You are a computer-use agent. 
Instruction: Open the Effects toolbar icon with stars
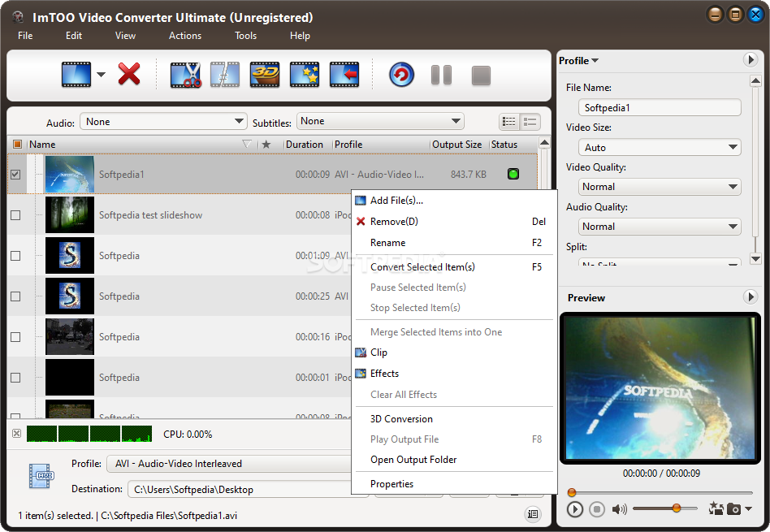pos(305,75)
